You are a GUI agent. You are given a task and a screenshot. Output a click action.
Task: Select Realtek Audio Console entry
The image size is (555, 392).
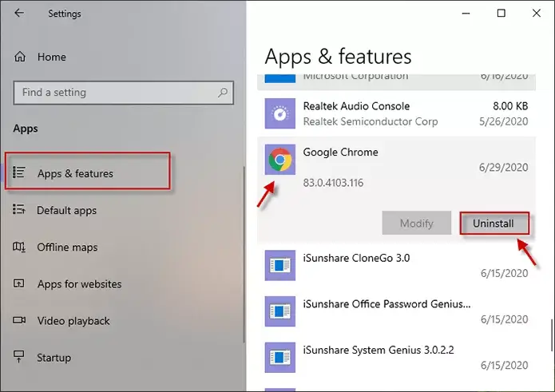click(396, 113)
